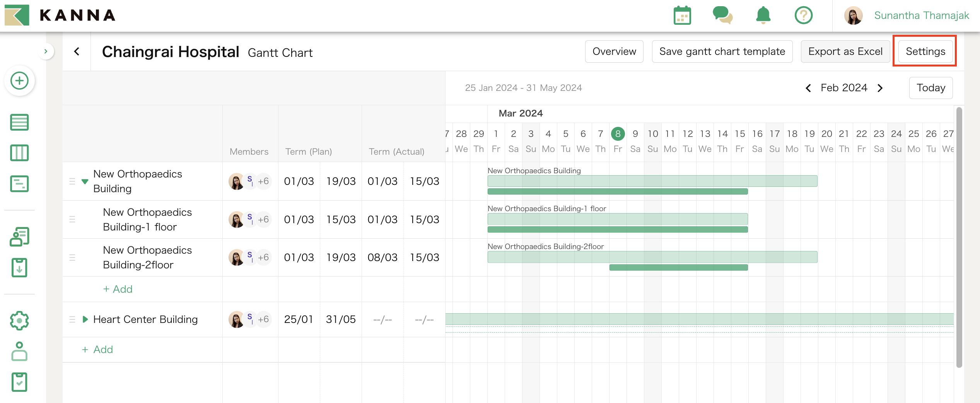Open the help question mark icon
The width and height of the screenshot is (980, 403).
click(803, 16)
